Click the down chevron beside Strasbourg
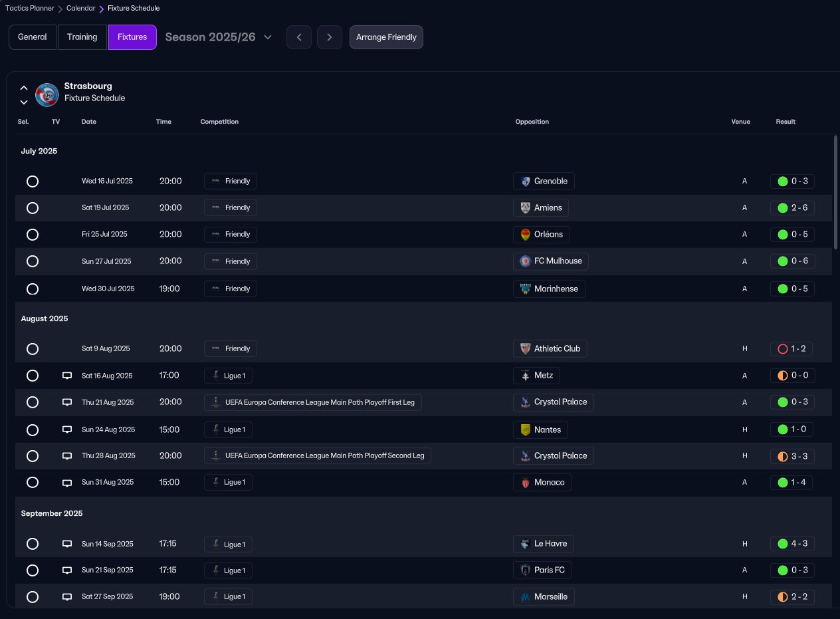The height and width of the screenshot is (619, 840). click(24, 102)
